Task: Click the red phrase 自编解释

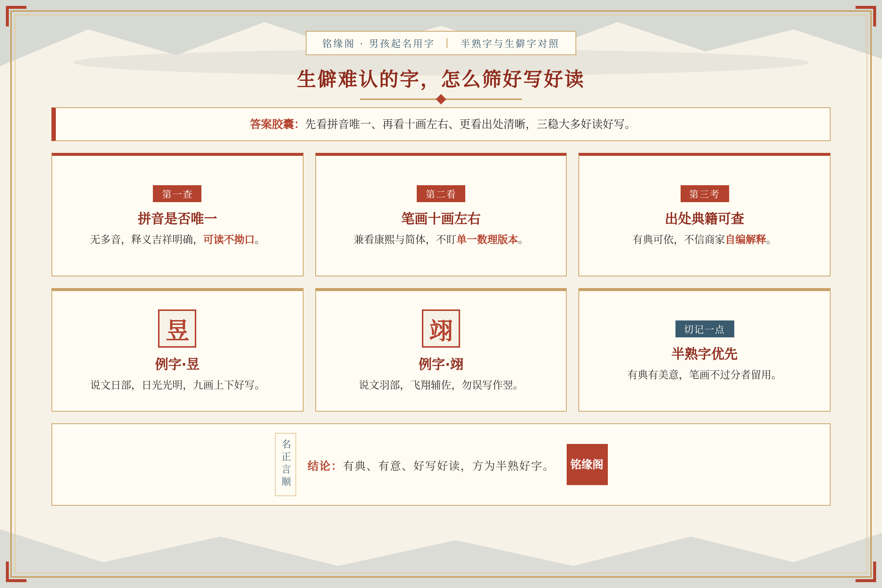Action: (746, 240)
